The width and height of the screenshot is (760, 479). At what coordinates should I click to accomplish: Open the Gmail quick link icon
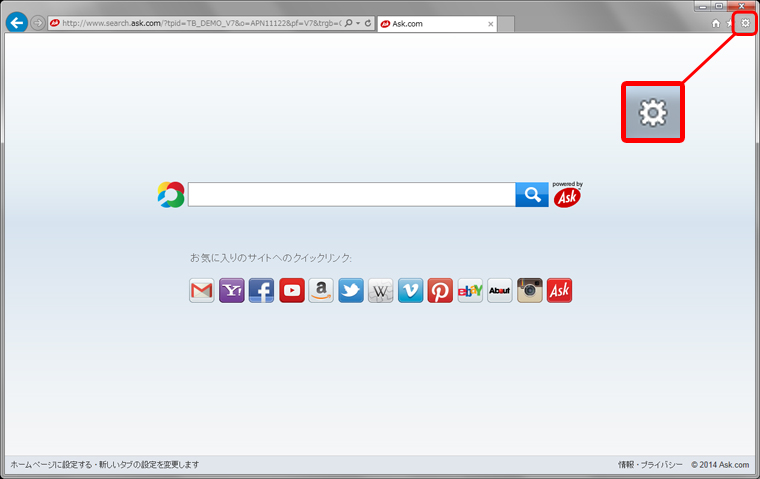point(202,290)
